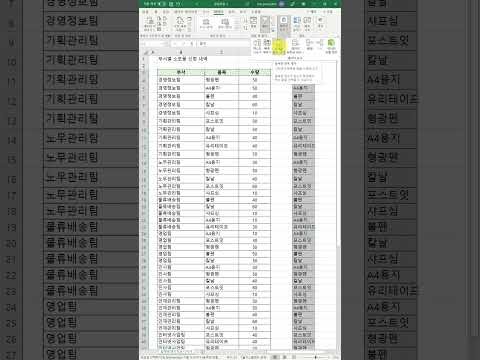480x360 pixels.
Task: Switch to the File (파일) tab
Action: point(146,12)
